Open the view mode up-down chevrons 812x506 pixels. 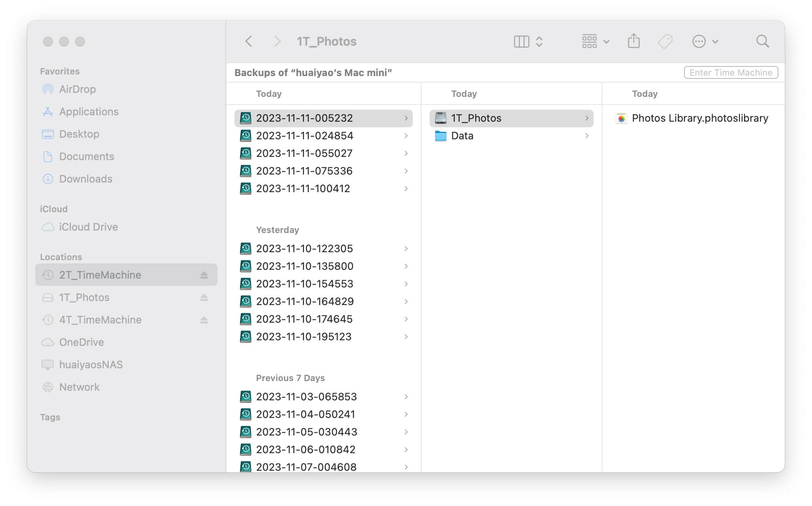539,41
